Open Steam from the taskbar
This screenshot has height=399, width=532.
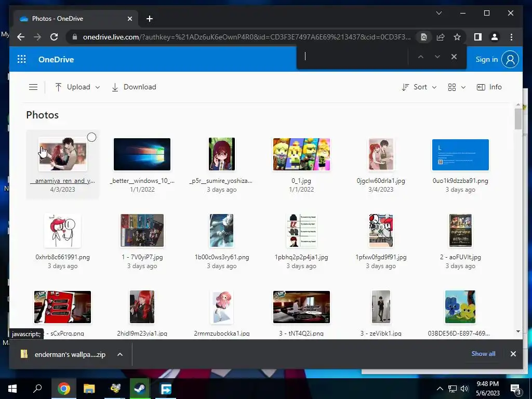pos(139,389)
